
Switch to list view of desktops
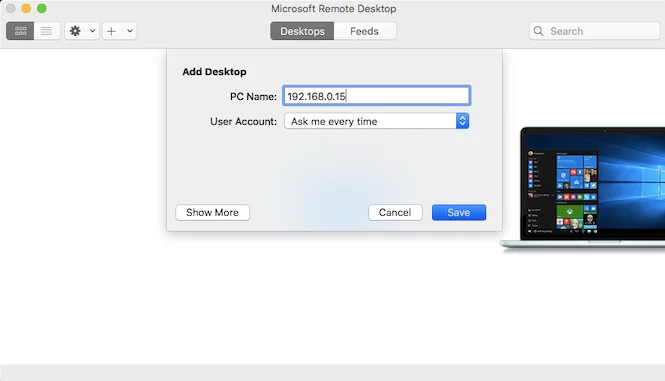(x=47, y=31)
